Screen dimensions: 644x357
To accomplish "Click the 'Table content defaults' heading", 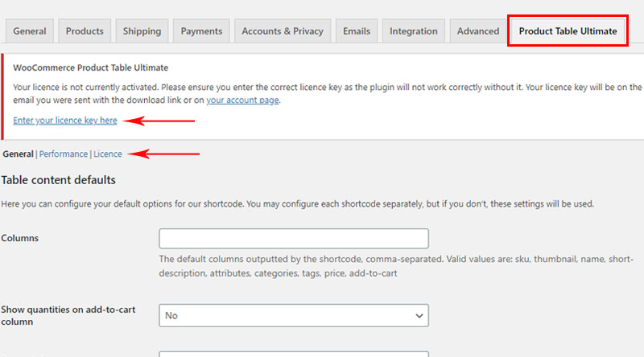I will (58, 180).
